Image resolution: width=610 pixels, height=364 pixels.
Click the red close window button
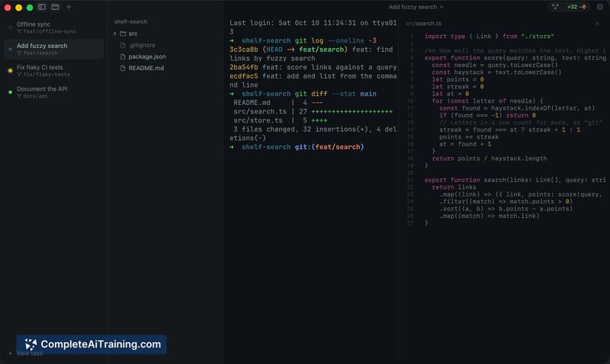coord(8,8)
